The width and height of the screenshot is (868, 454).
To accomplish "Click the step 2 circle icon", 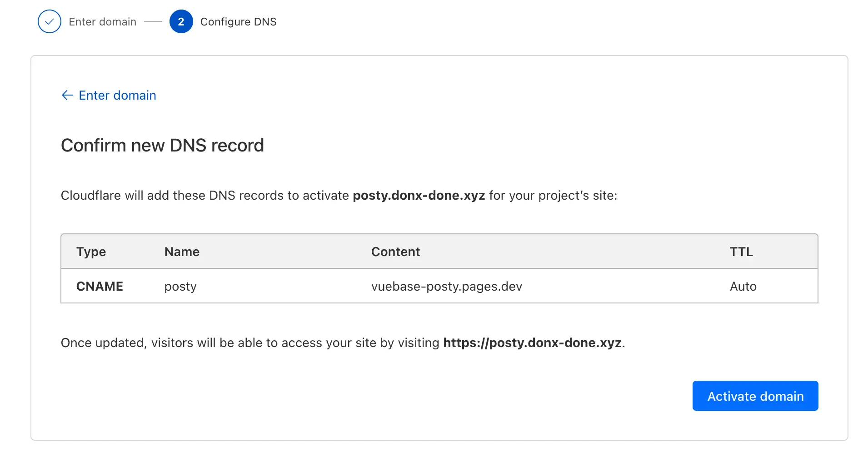I will 181,21.
